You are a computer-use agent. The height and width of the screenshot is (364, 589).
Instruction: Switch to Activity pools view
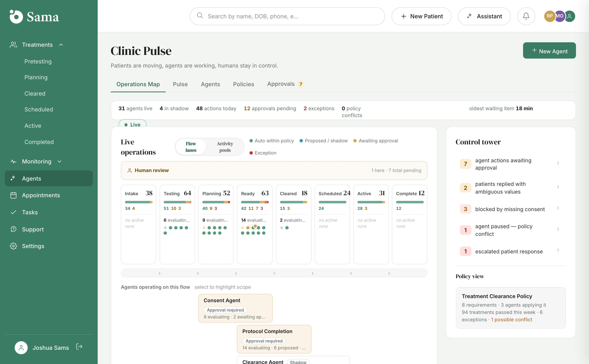pos(225,147)
